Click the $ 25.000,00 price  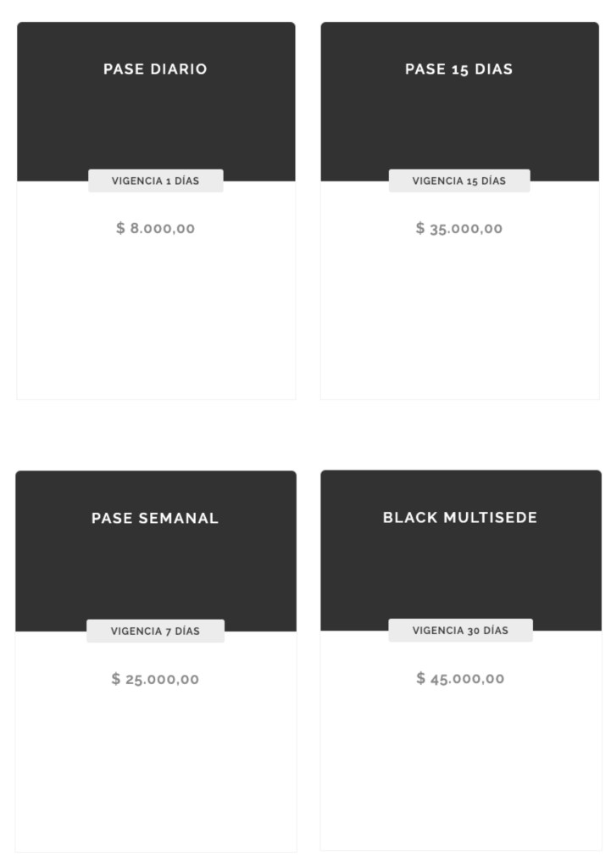pyautogui.click(x=155, y=679)
